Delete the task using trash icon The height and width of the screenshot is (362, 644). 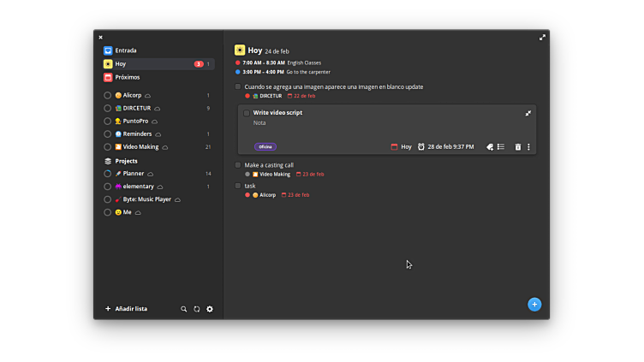(x=517, y=147)
